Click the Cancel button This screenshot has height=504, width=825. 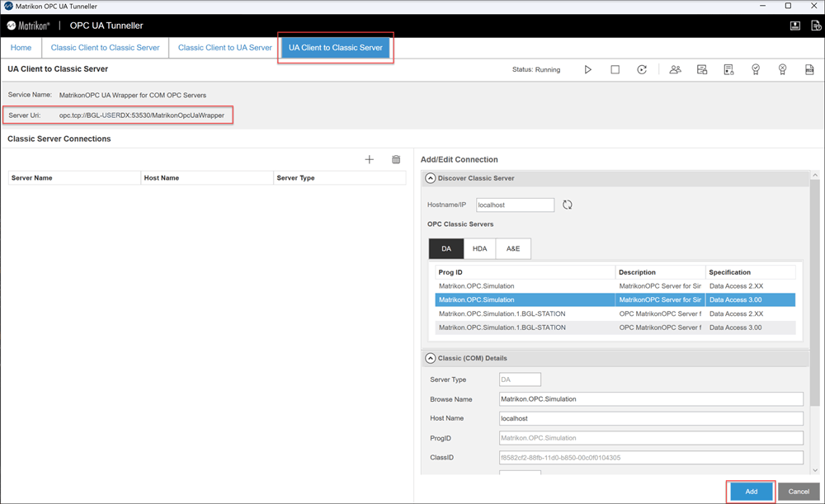[x=799, y=492]
